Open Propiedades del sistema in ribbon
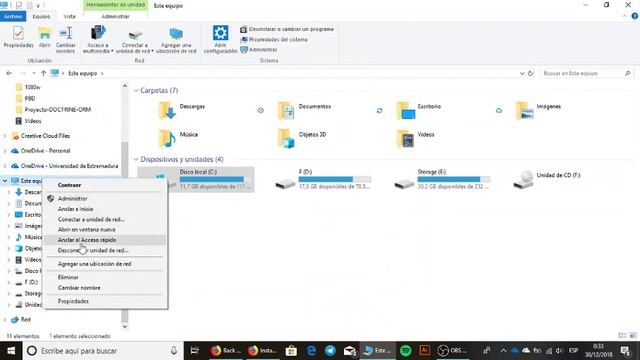Image resolution: width=640 pixels, height=360 pixels. (x=274, y=40)
